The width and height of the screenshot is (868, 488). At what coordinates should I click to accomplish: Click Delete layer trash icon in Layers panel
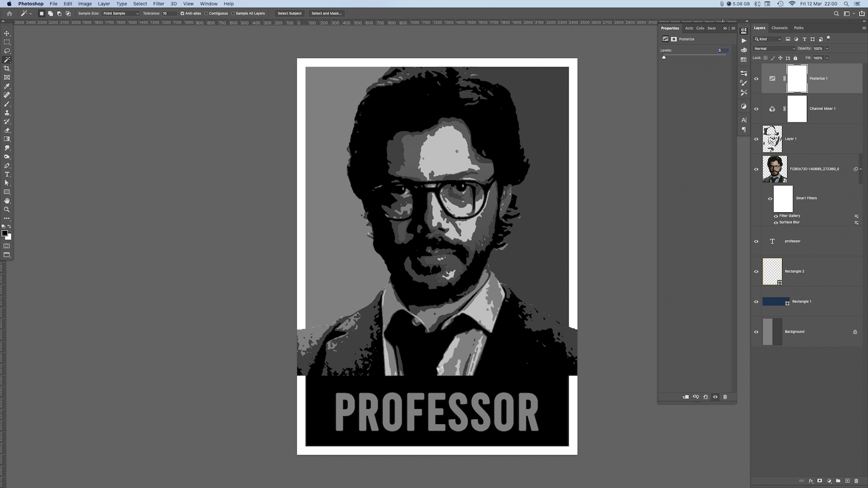coord(856,481)
